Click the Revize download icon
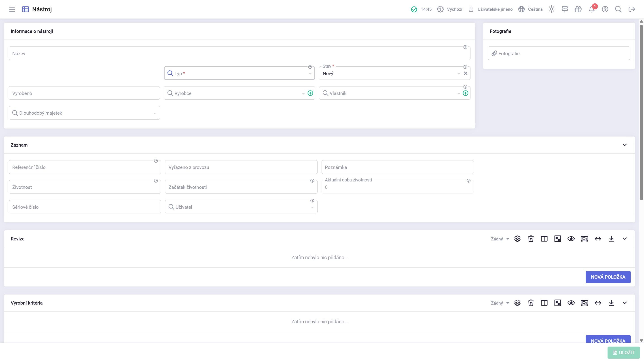 611,239
